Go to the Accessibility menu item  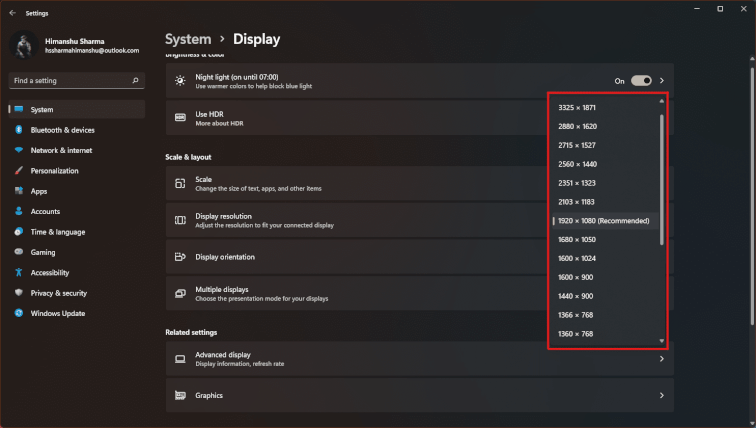(x=77, y=273)
